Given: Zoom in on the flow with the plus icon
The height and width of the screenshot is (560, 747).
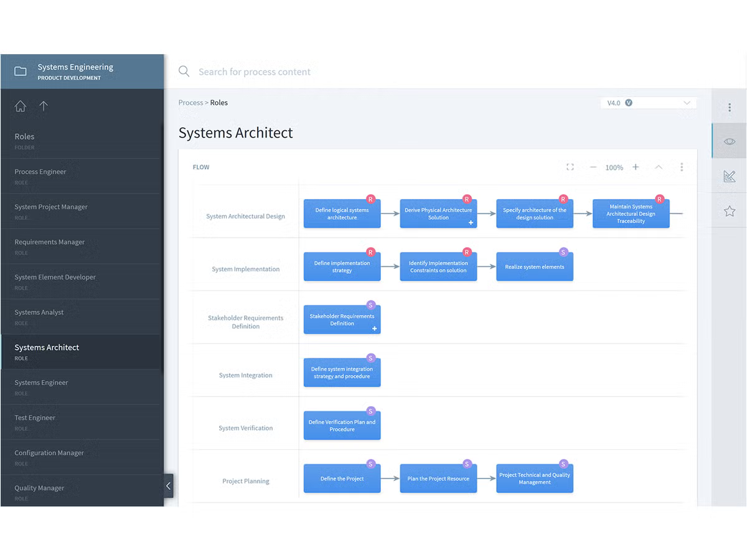Looking at the screenshot, I should (636, 167).
